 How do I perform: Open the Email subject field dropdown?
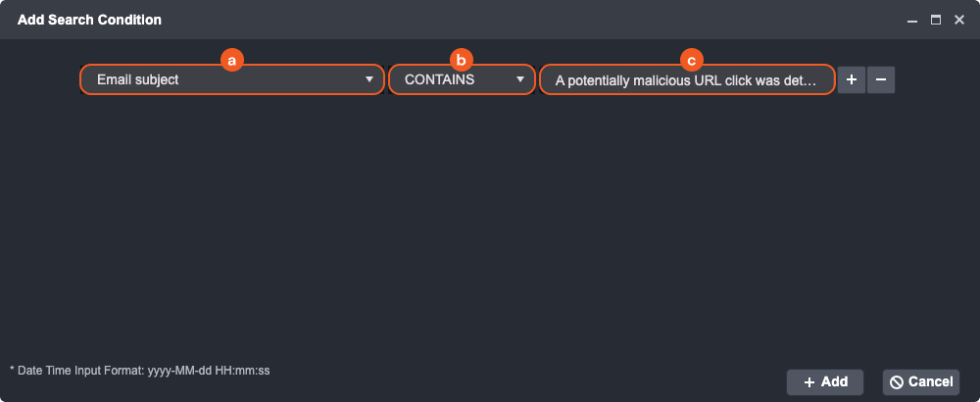pyautogui.click(x=225, y=79)
